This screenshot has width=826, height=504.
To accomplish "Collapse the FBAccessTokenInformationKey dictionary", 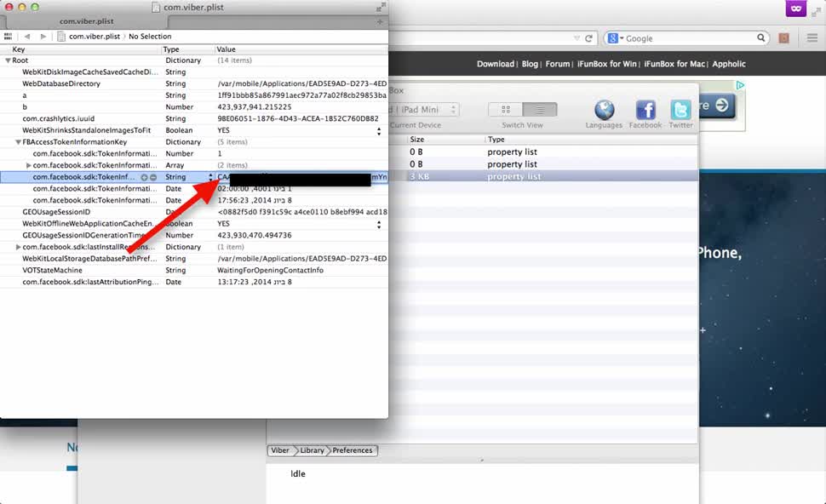I will tap(19, 142).
